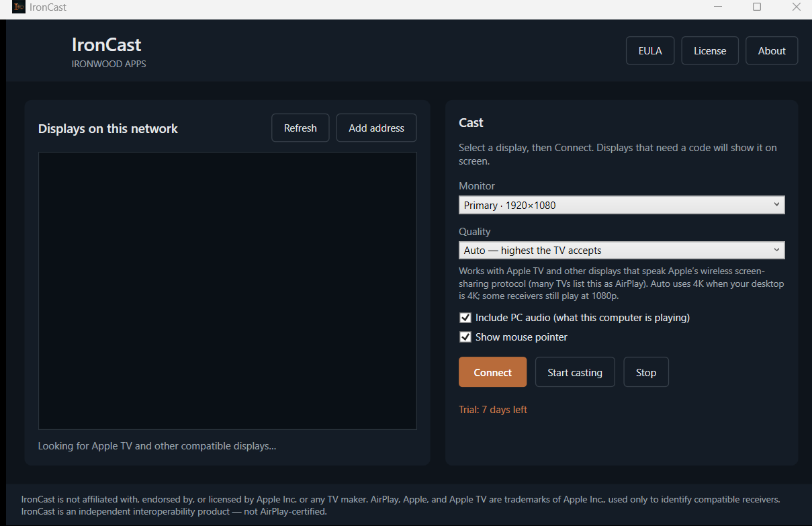The height and width of the screenshot is (526, 812).
Task: Open the License window
Action: 710,50
